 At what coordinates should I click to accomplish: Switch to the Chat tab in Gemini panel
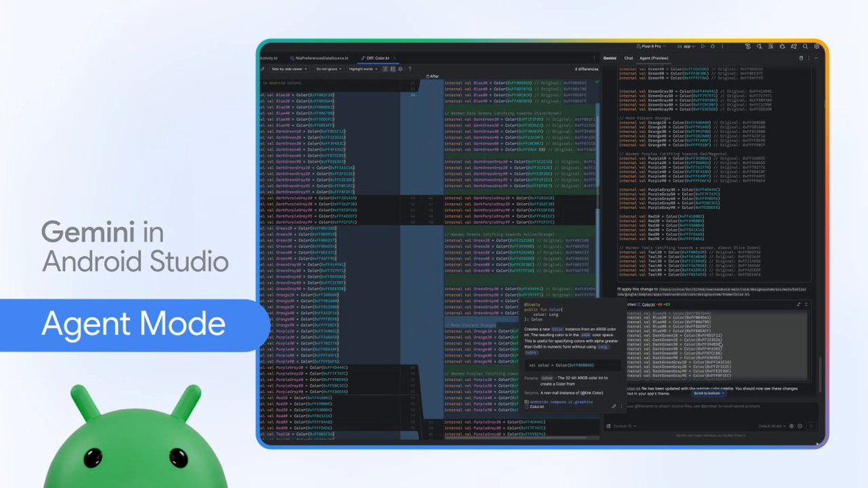tap(629, 58)
